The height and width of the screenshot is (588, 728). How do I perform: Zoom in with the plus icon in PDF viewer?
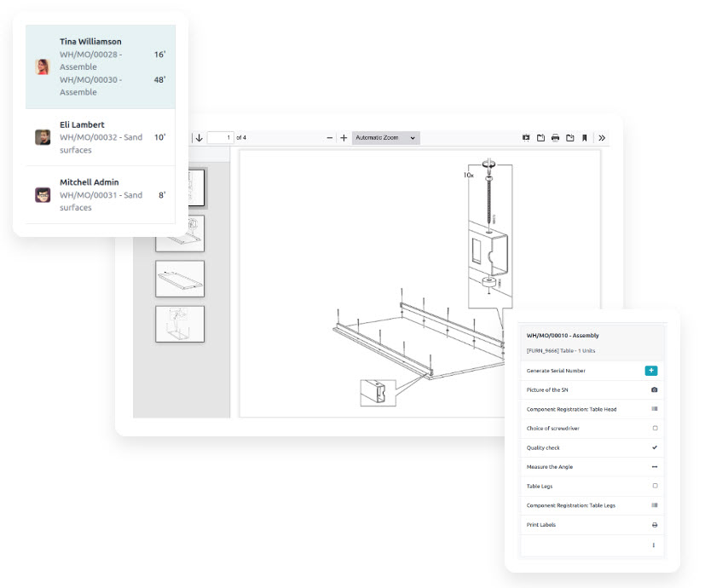[x=344, y=138]
